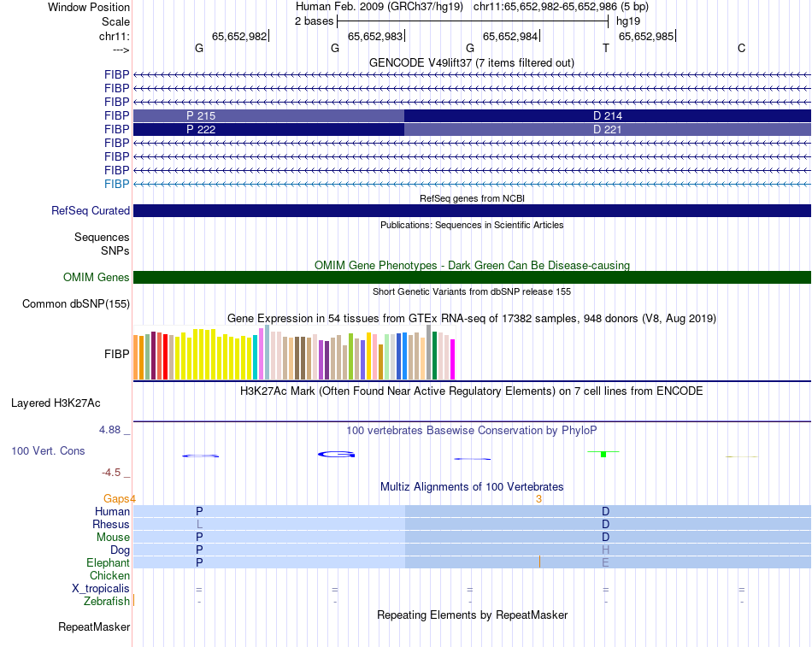Click FIBP label beside GTEx expression bars
The image size is (812, 647).
(117, 354)
